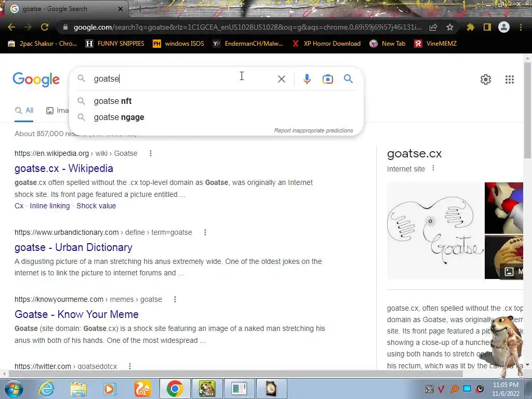Click the Chrome address bar URL
The width and height of the screenshot is (532, 399).
click(x=247, y=27)
